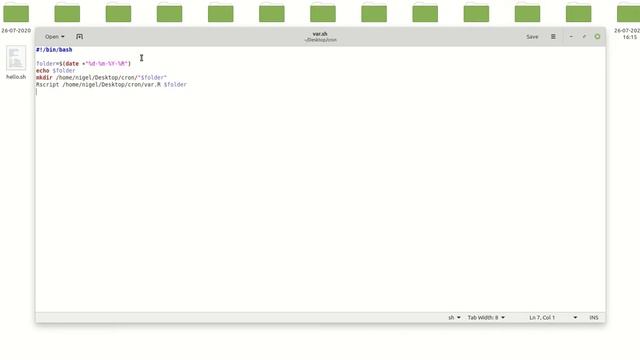Screen dimensions: 640x360
Task: Close the gedit window with green button
Action: tap(597, 37)
